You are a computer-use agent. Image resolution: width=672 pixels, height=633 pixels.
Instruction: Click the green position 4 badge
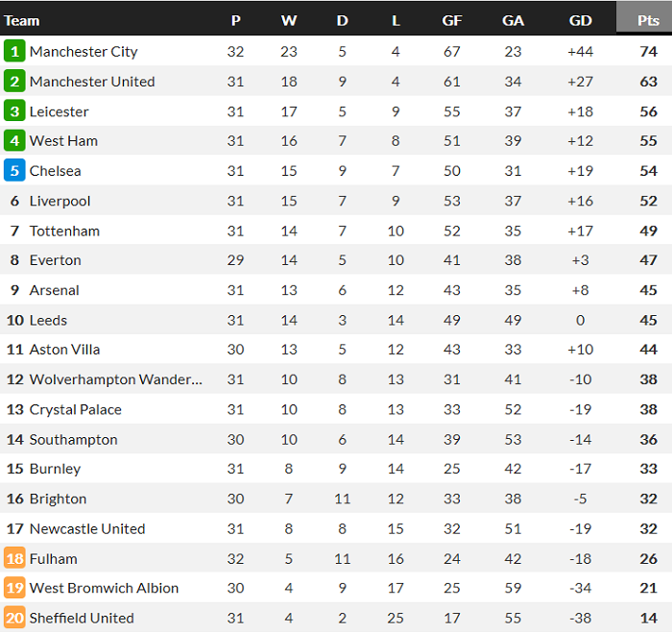(14, 141)
